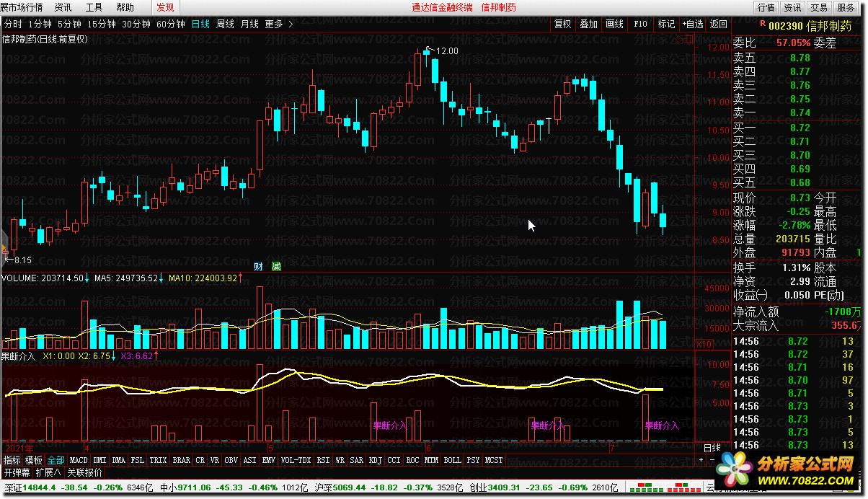Add stock via +自选 button
Viewport: 868px width, 499px height.
(x=692, y=24)
